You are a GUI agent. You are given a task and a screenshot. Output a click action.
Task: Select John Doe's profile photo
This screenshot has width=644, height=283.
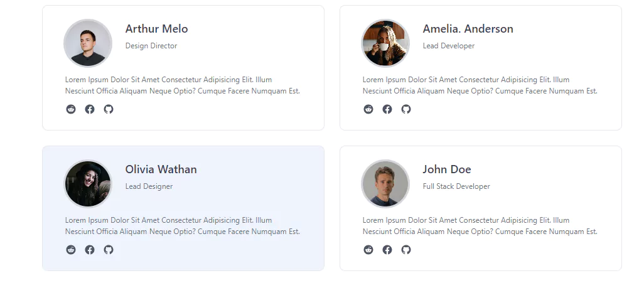click(385, 184)
